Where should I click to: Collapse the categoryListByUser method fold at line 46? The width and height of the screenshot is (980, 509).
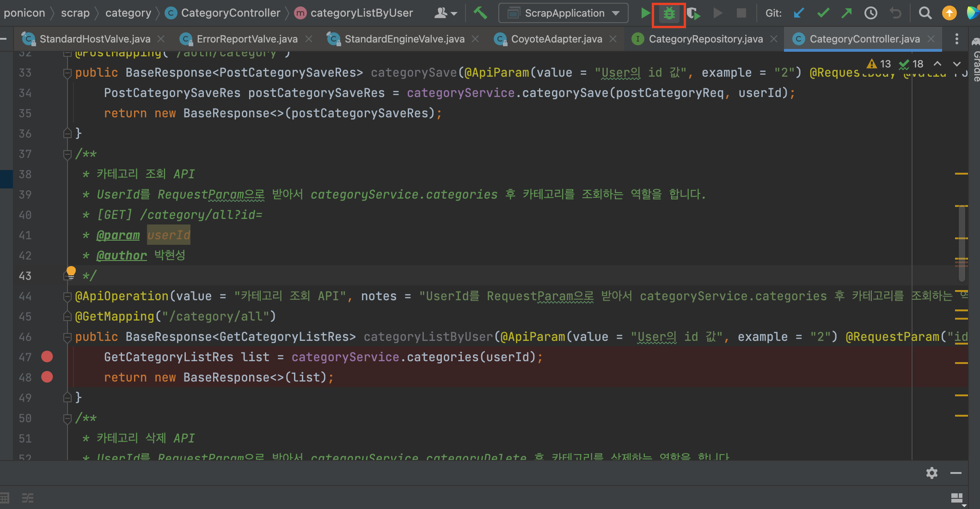67,337
